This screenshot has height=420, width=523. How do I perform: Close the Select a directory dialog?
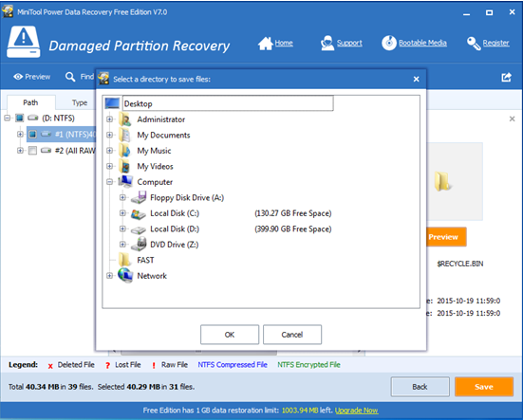pyautogui.click(x=417, y=80)
